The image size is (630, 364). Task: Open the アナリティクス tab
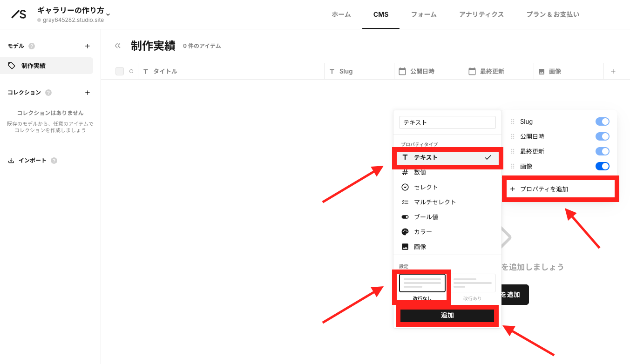[481, 14]
